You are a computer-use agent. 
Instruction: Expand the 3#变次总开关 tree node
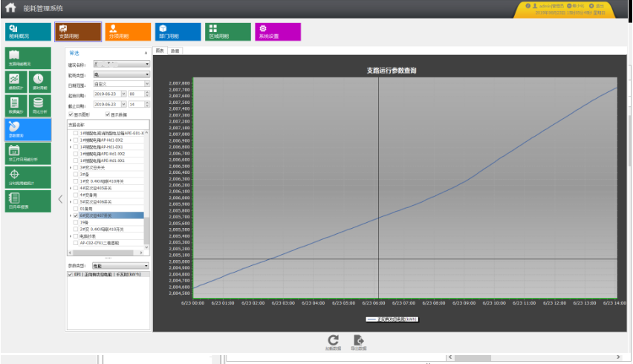(71, 168)
